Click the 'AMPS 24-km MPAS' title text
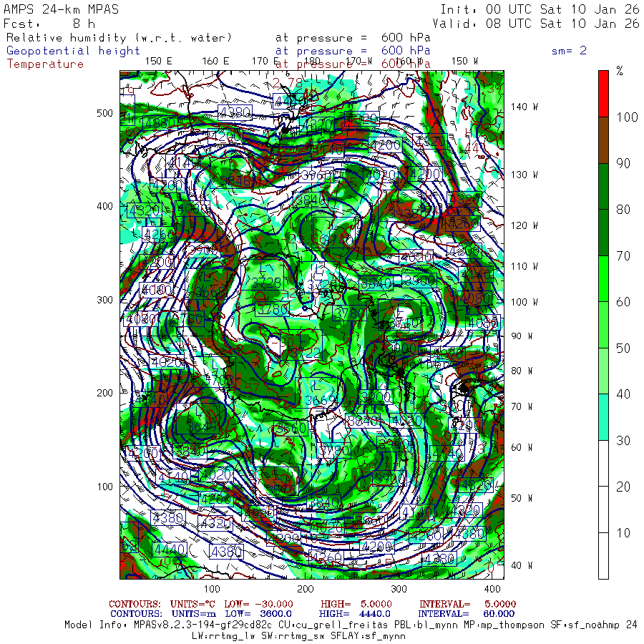Image resolution: width=644 pixels, height=644 pixels. coord(62,9)
